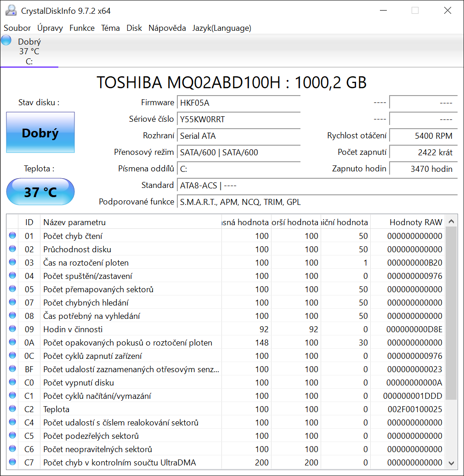This screenshot has width=464, height=476.
Task: Open the Téma menu
Action: point(110,28)
